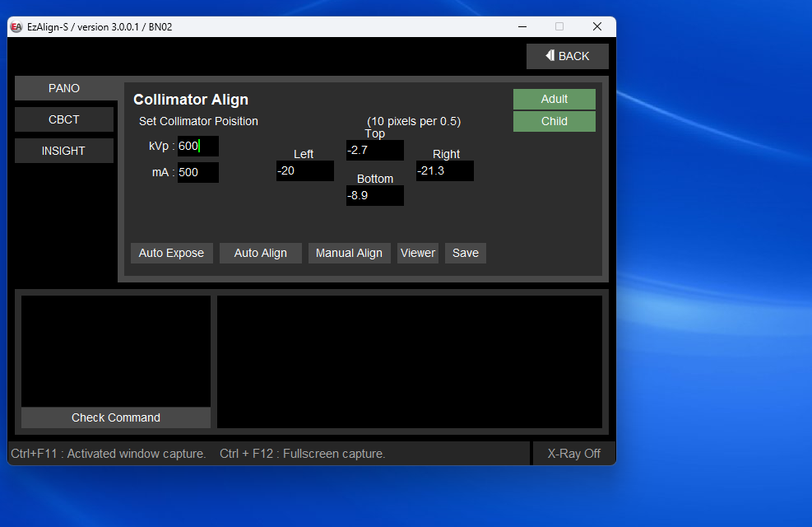Open the Viewer
Screen dimensions: 812x527
click(x=417, y=253)
